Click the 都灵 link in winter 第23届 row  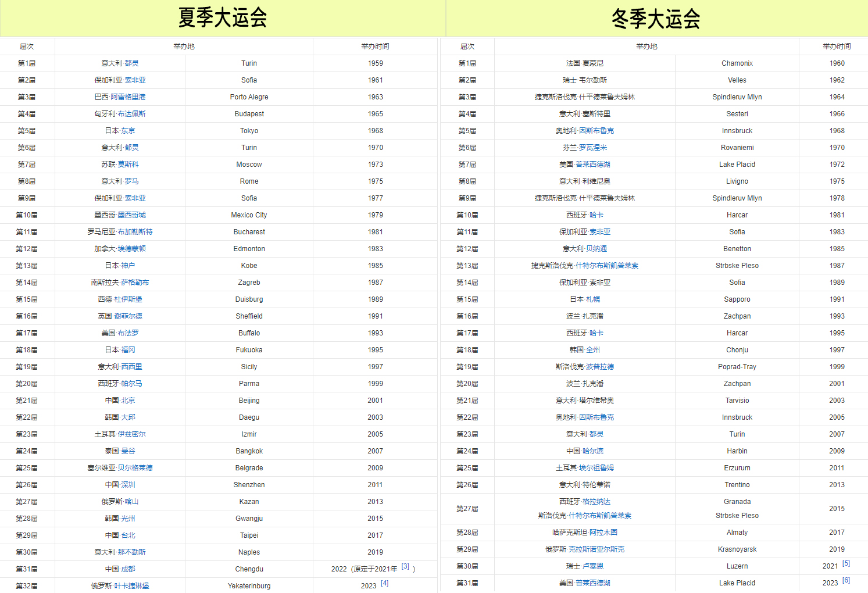[596, 434]
